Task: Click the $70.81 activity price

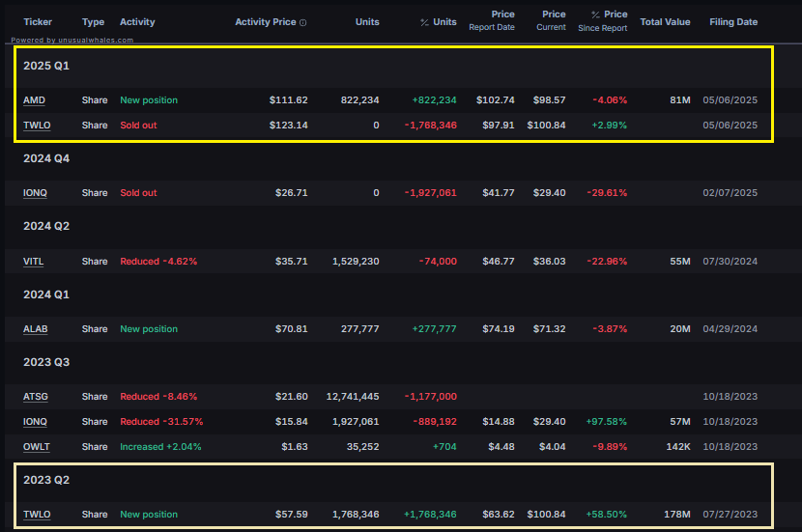Action: pos(292,328)
